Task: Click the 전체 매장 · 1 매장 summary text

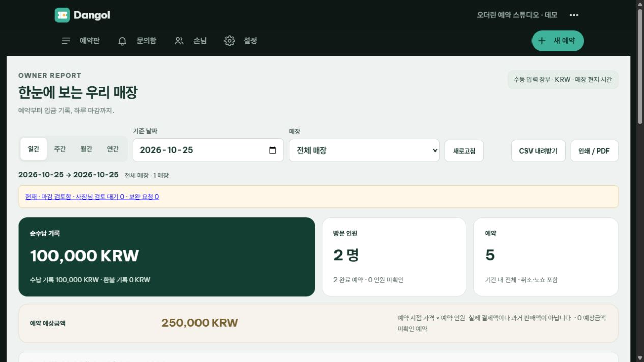Action: point(147,175)
